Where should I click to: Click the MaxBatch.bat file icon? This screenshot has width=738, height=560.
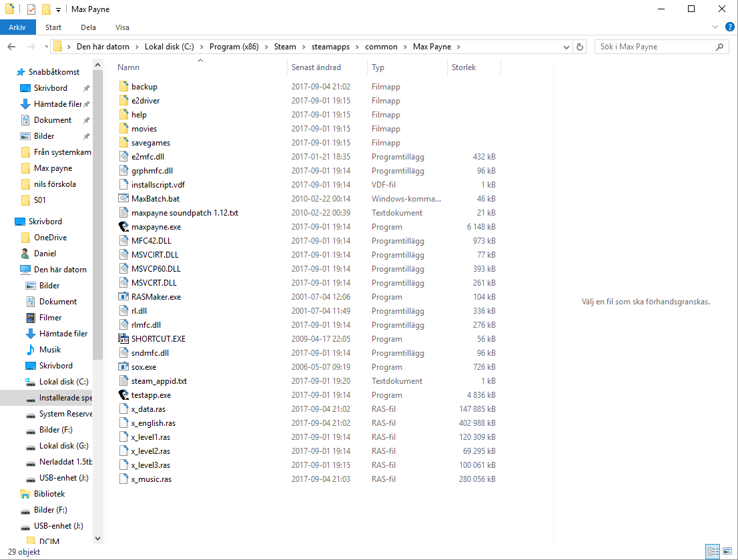[x=123, y=199]
